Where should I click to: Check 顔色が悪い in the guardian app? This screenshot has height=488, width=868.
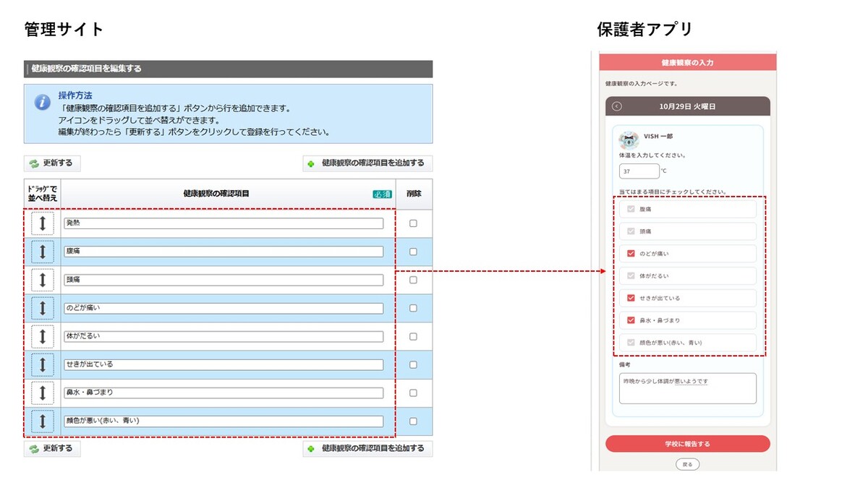click(x=631, y=343)
